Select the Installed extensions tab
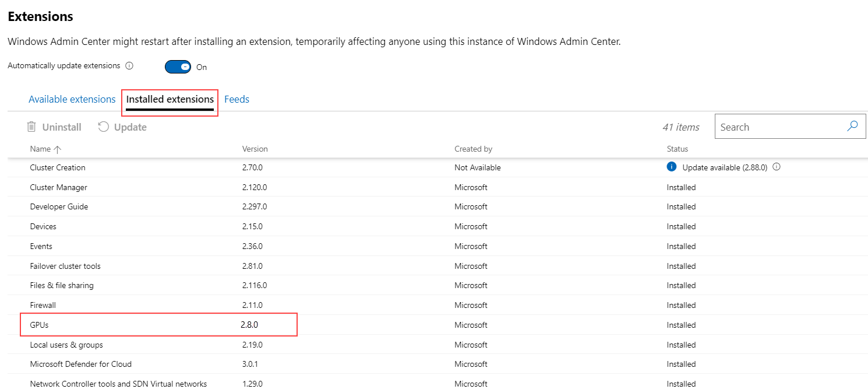The height and width of the screenshot is (389, 868). [x=170, y=99]
